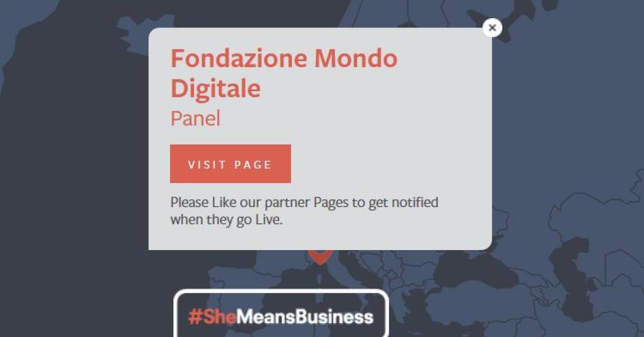This screenshot has height=337, width=644.
Task: Click the red hashtag symbol in logo
Action: pyautogui.click(x=194, y=317)
